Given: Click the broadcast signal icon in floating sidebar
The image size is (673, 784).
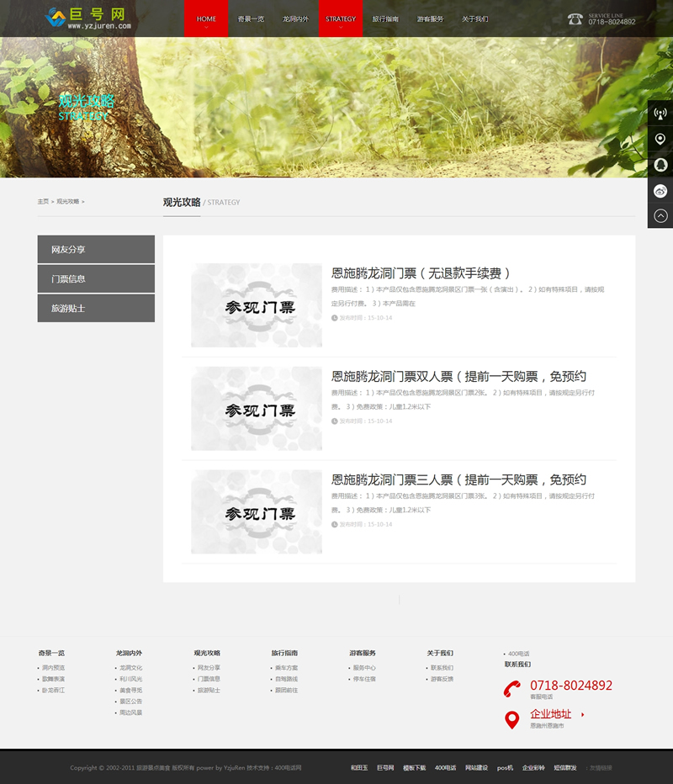Looking at the screenshot, I should point(660,113).
